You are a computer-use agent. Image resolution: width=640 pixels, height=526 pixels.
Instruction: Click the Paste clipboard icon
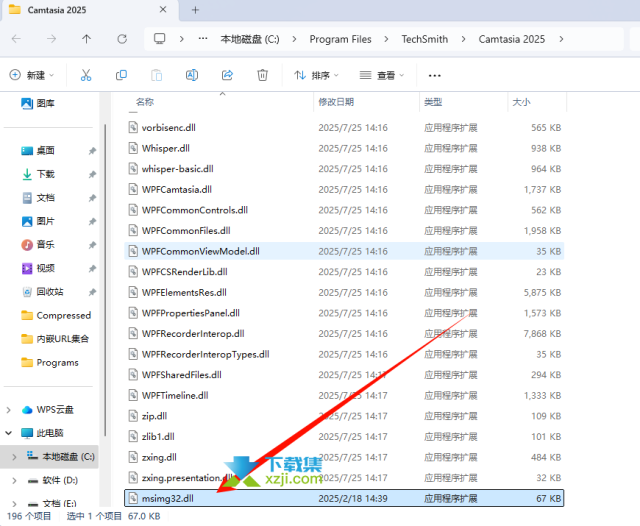tap(156, 75)
